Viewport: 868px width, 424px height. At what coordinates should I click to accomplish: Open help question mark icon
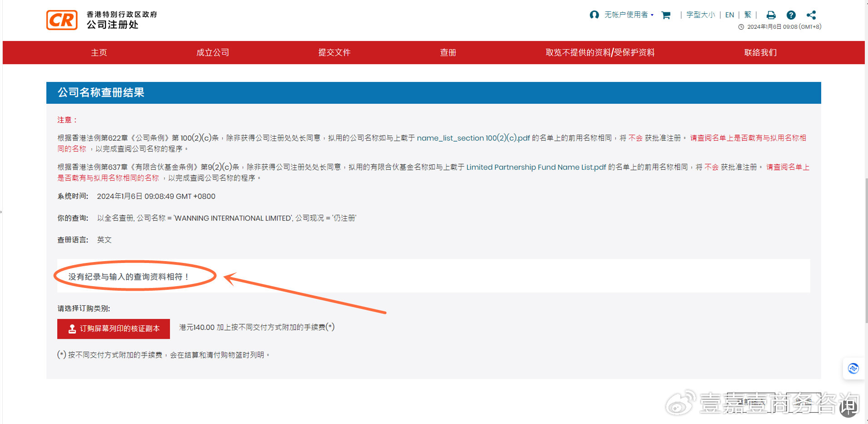791,15
